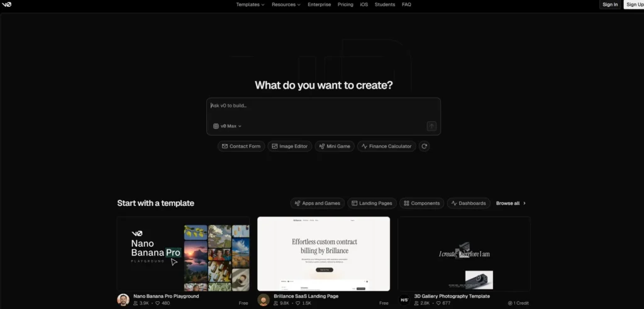The height and width of the screenshot is (309, 644).
Task: Choose the Contact Form suggestion
Action: (241, 146)
